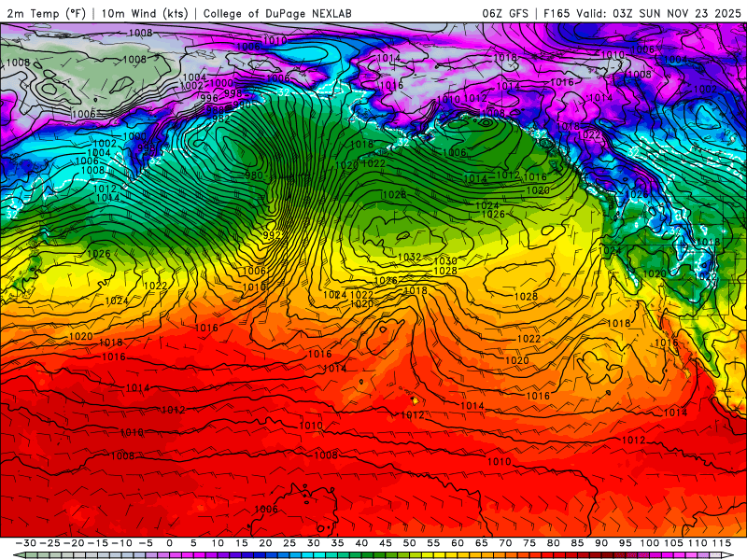747x560 pixels.
Task: Click the 90 value on temperature scale
Action: pos(601,543)
